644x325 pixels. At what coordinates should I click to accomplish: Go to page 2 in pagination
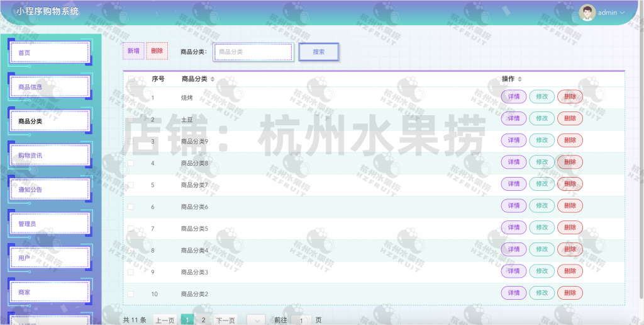(x=203, y=320)
